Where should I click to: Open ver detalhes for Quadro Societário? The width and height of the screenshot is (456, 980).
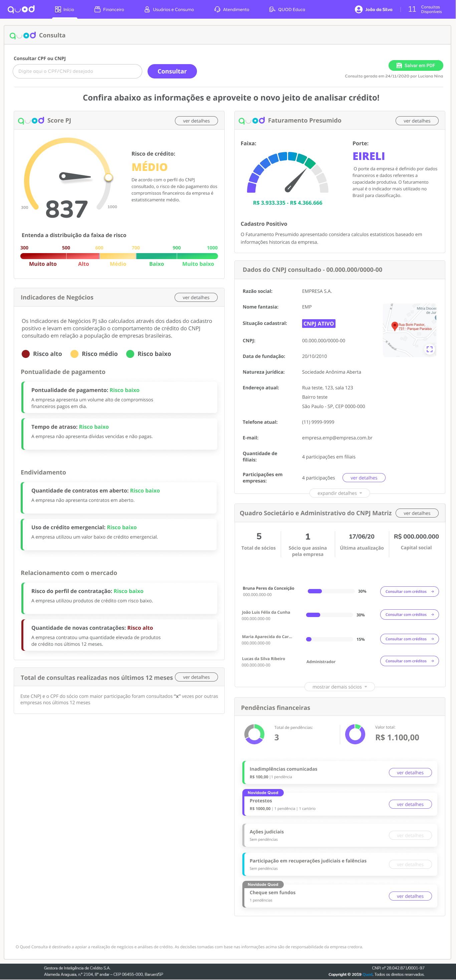417,513
